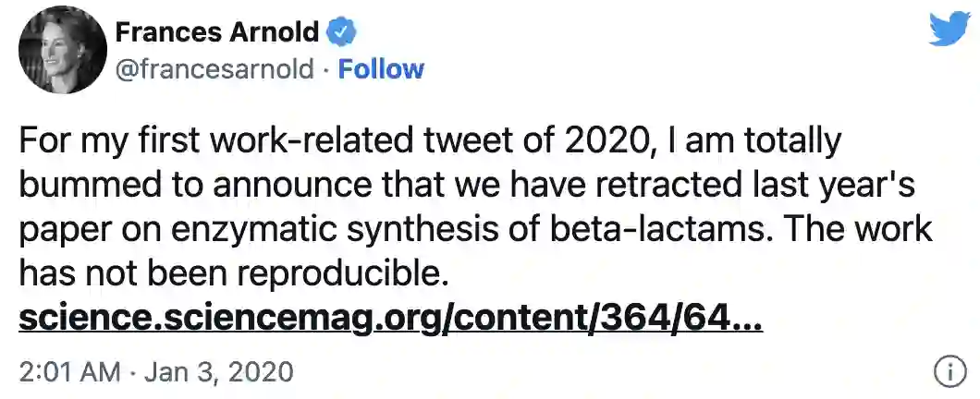980x399 pixels.
Task: Open the science.sciencemag.org link
Action: [390, 319]
